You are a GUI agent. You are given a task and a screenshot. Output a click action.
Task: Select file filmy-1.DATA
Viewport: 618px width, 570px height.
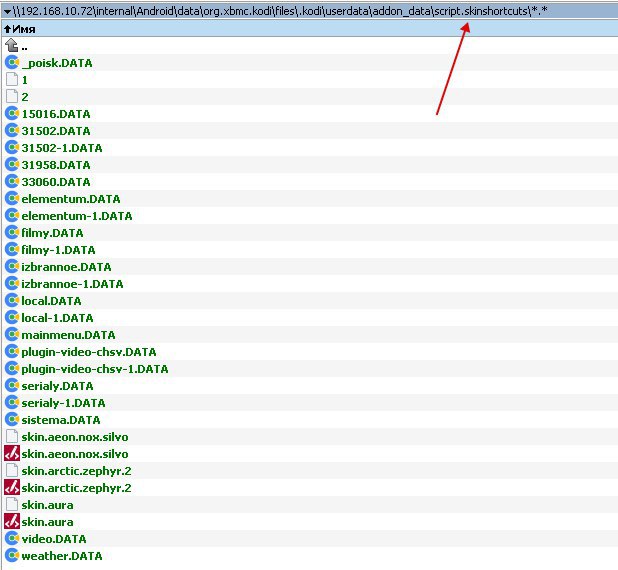(58, 250)
